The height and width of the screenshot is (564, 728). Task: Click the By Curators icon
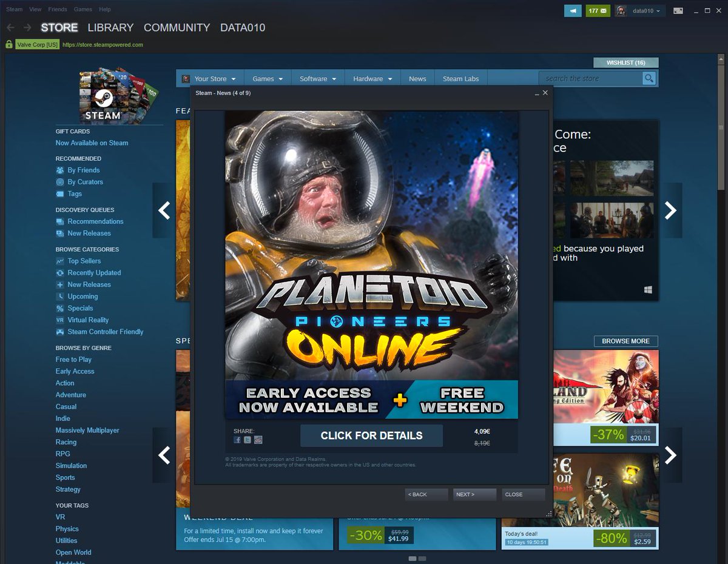tap(60, 182)
